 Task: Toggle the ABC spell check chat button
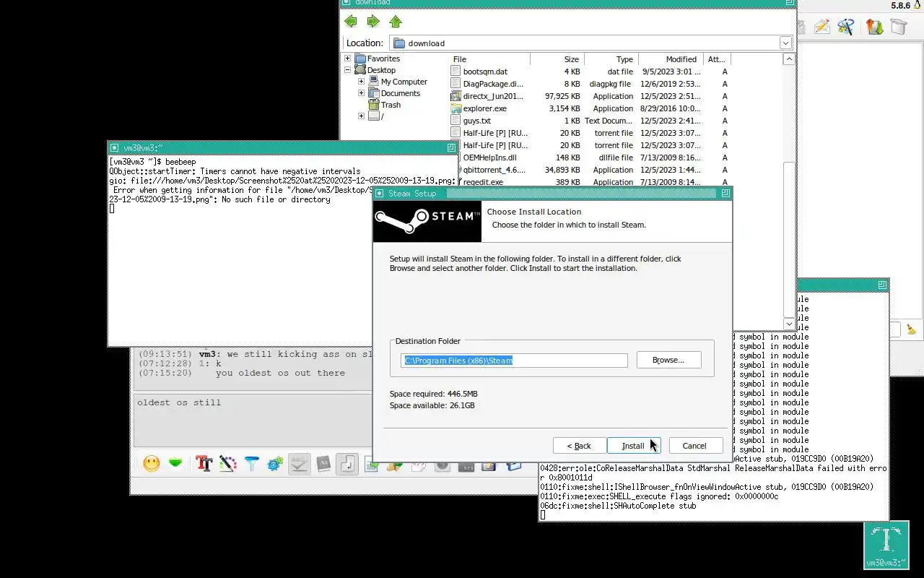299,464
